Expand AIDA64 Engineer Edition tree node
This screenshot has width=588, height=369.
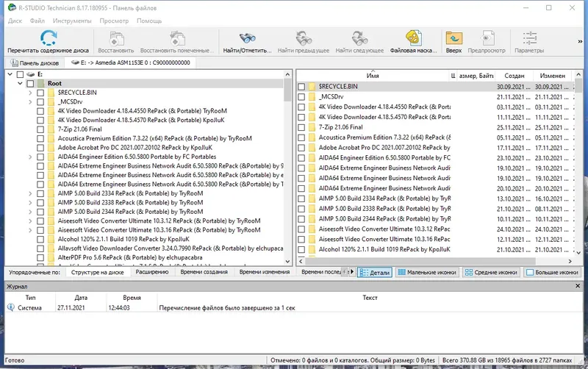[30, 157]
